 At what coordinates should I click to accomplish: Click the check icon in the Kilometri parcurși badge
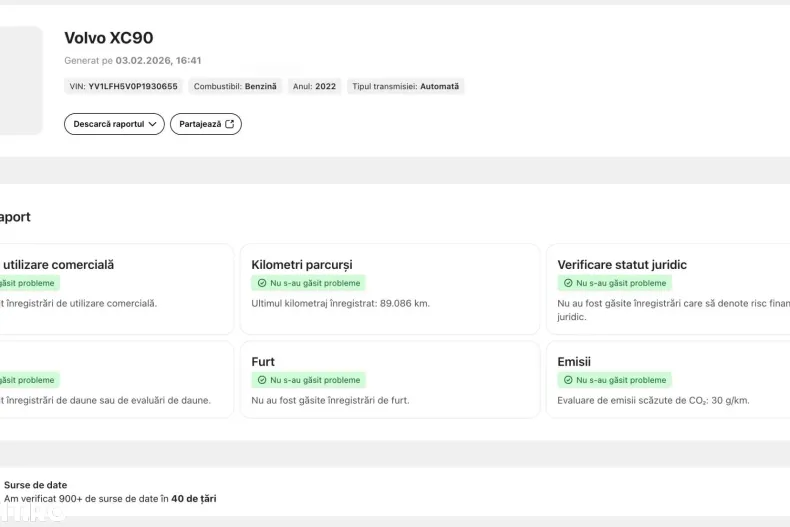pyautogui.click(x=262, y=283)
